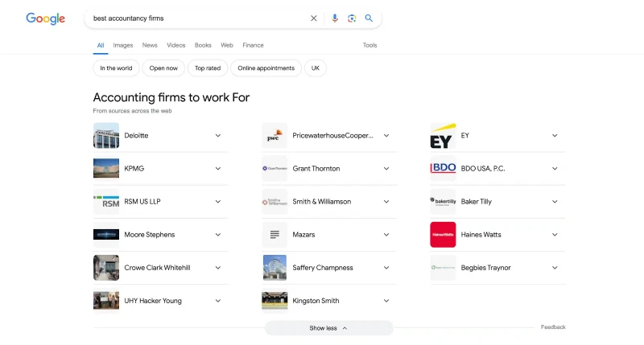
Task: Click inside the search field text
Action: pyautogui.click(x=129, y=18)
